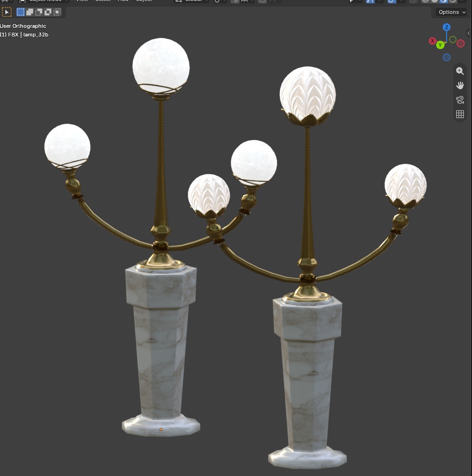Toggle orthographic/perspective grid icon
Viewport: 472px width, 476px height.
[460, 114]
